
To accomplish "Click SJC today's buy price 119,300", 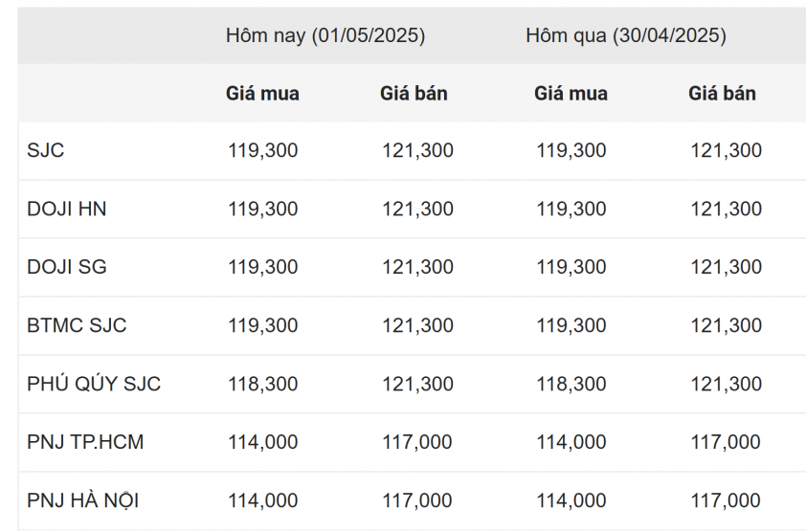I will [x=262, y=150].
